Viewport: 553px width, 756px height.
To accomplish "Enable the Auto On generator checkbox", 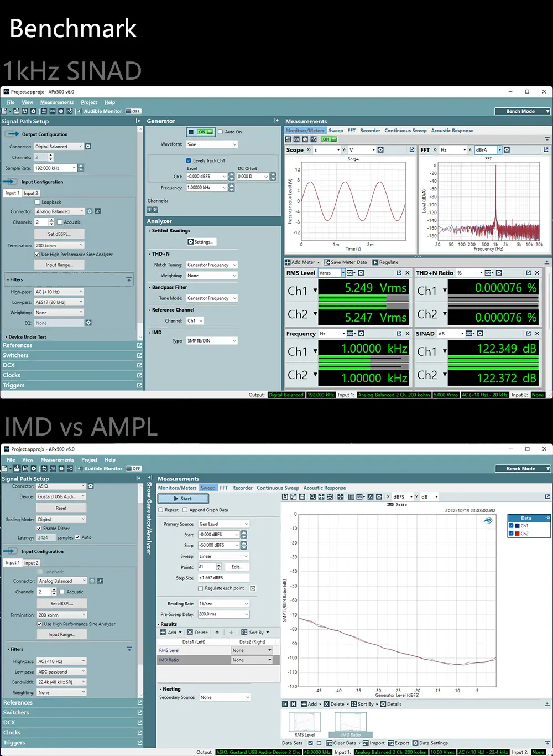I will click(x=221, y=132).
